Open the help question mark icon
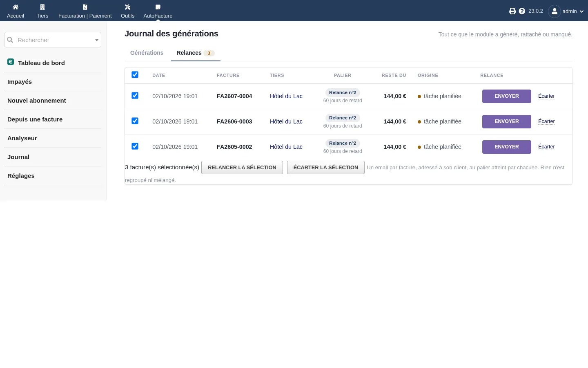This screenshot has height=368, width=588. click(522, 11)
